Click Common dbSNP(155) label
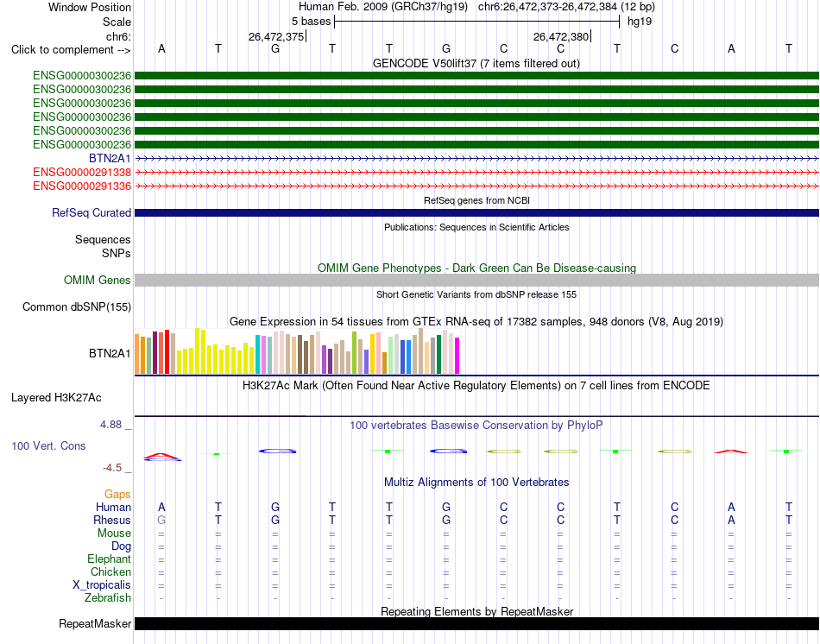This screenshot has height=644, width=820. click(77, 307)
